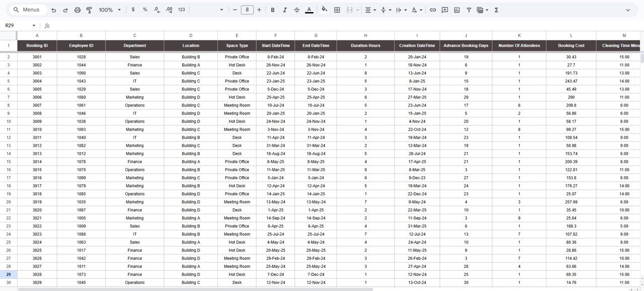
Task: Click the undo arrow icon
Action: [53, 10]
